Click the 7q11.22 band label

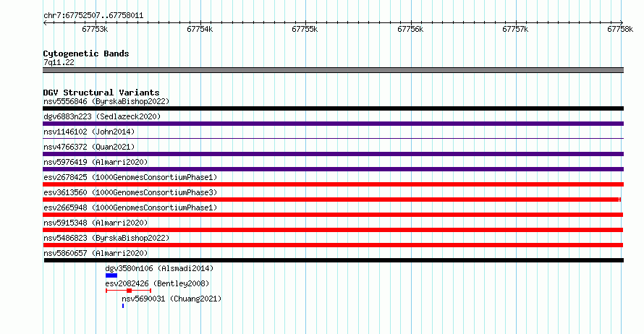coord(59,62)
